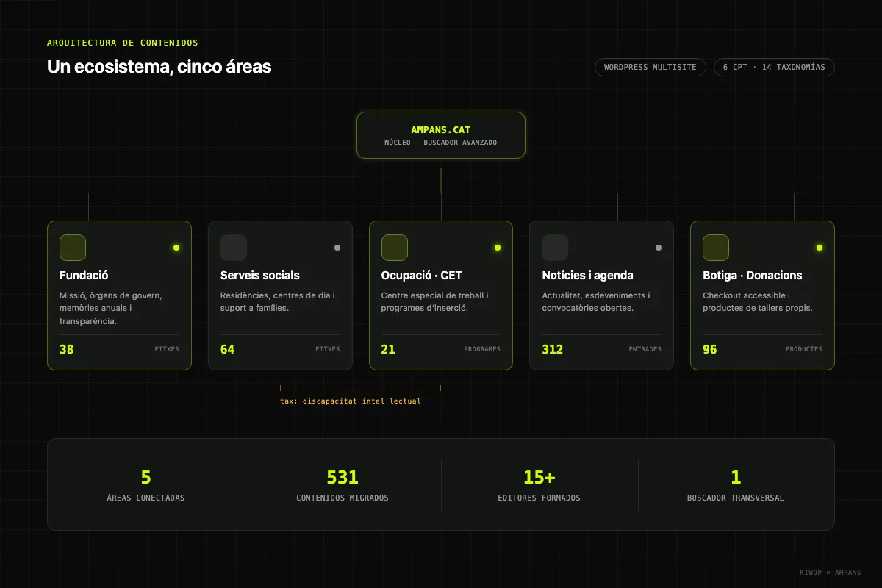Open the Serveis socials card title
The width and height of the screenshot is (882, 588).
(260, 276)
